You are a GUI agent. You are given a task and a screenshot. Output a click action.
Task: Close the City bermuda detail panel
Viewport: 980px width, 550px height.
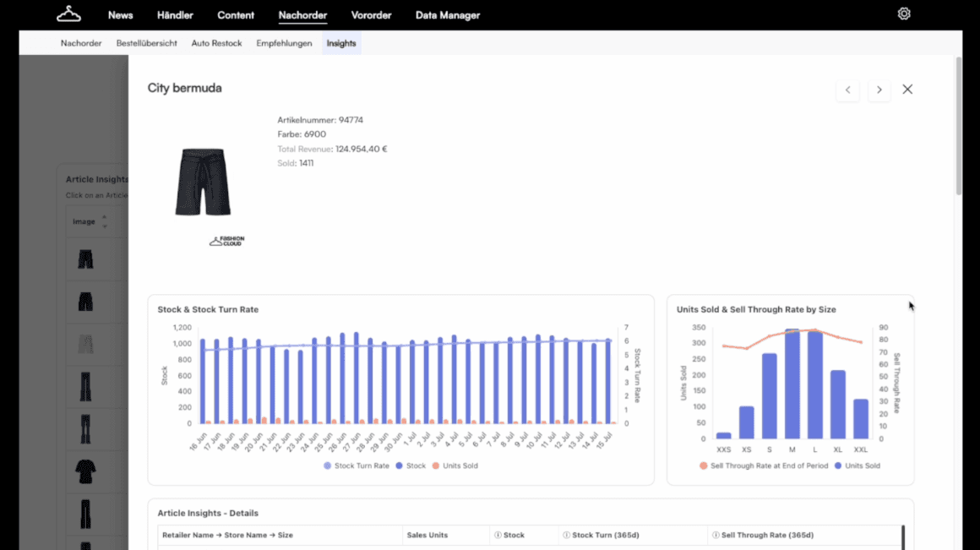907,90
